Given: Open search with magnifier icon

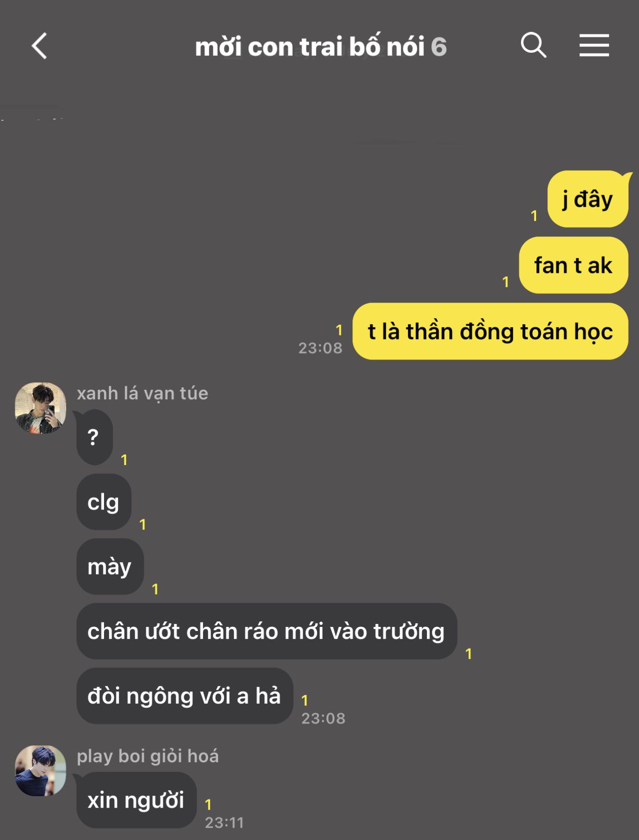Looking at the screenshot, I should coord(533,45).
